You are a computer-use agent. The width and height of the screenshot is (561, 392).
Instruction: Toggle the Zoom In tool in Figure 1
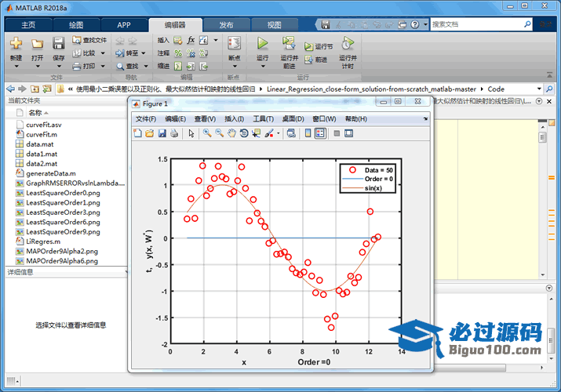point(207,133)
